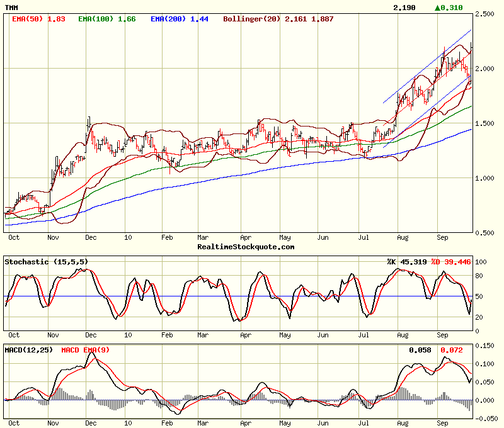Click Dec on the MACD time axis
The image size is (504, 428).
(91, 423)
